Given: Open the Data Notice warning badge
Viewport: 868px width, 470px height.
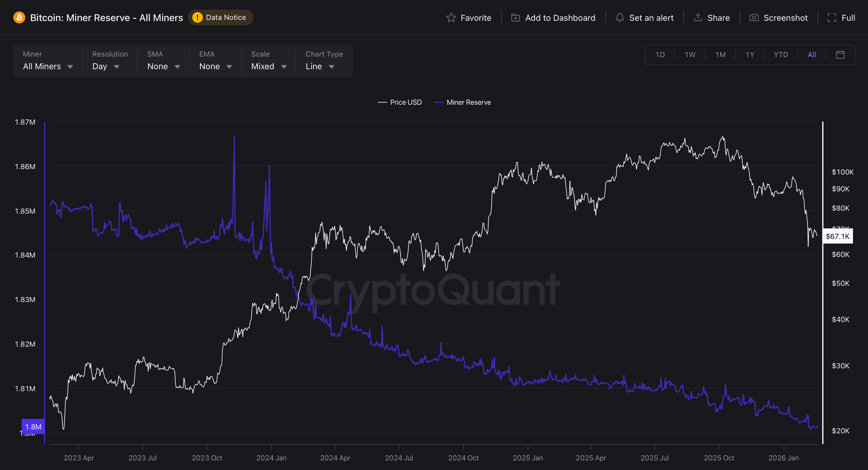Looking at the screenshot, I should [x=220, y=17].
